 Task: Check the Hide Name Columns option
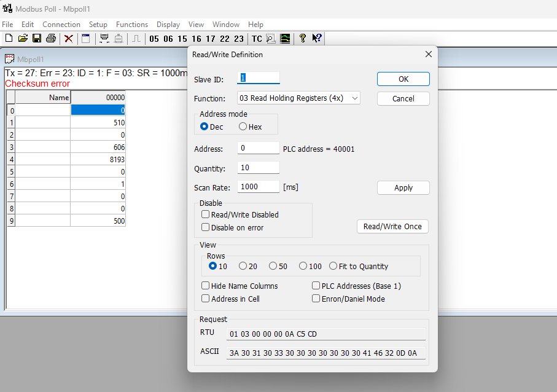point(206,286)
